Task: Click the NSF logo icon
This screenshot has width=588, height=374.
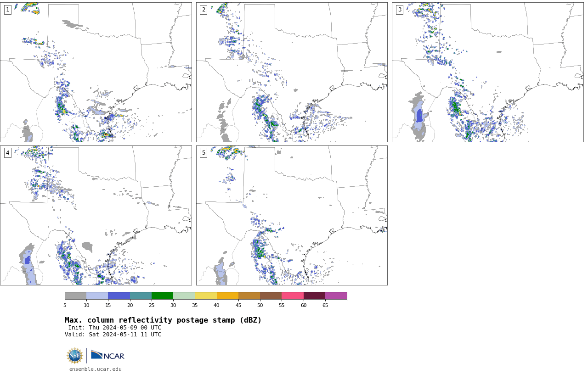Action: 75,356
